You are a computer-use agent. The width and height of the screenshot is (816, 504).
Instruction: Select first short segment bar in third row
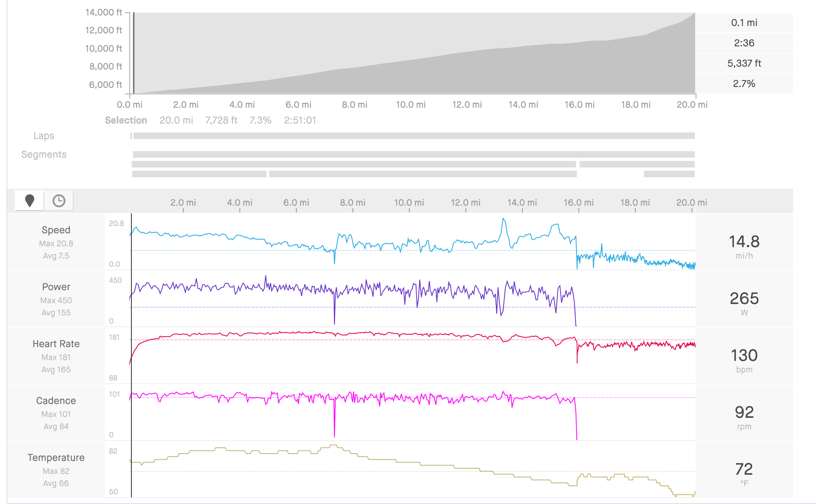pos(199,174)
